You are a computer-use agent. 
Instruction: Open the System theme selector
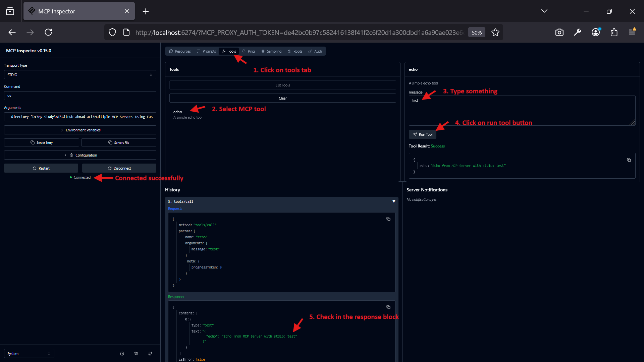29,354
